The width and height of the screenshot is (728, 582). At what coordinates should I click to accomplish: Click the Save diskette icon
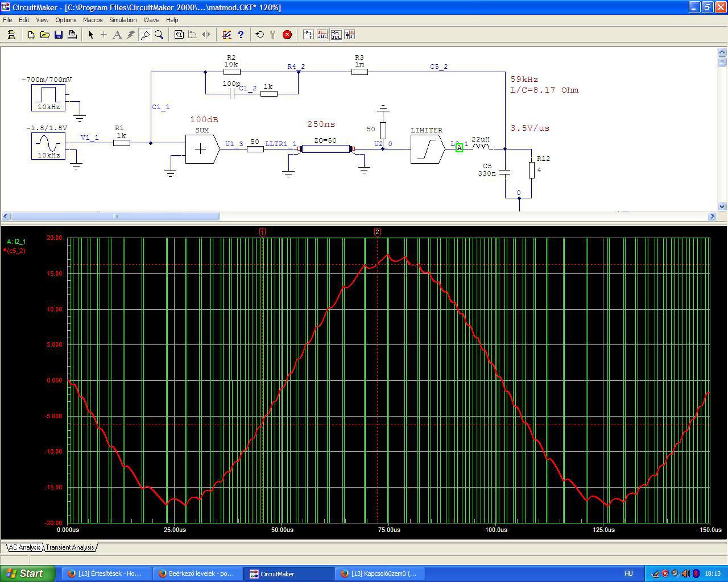click(59, 35)
